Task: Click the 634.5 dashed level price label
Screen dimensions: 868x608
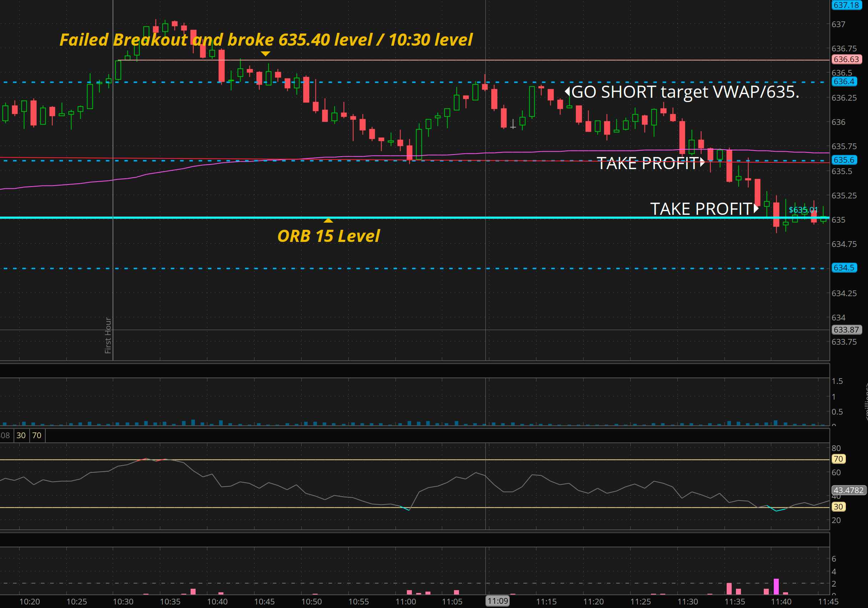Action: point(844,268)
